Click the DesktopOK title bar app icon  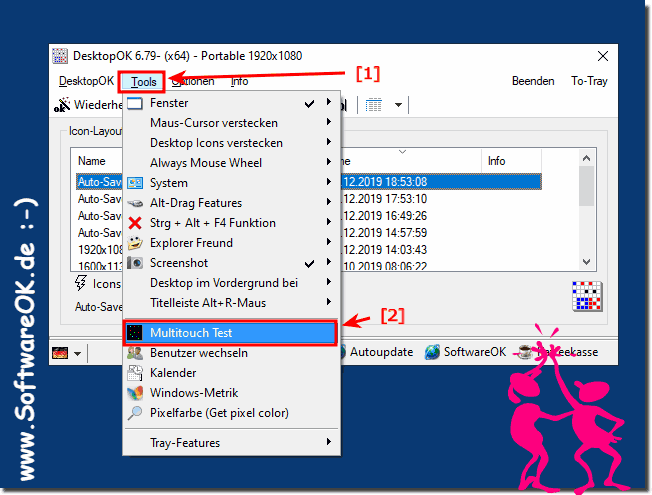pyautogui.click(x=60, y=56)
